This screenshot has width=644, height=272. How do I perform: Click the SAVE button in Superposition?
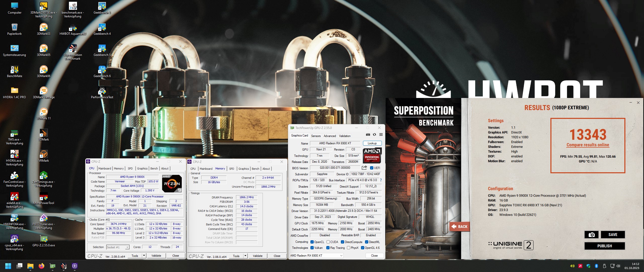pyautogui.click(x=613, y=235)
